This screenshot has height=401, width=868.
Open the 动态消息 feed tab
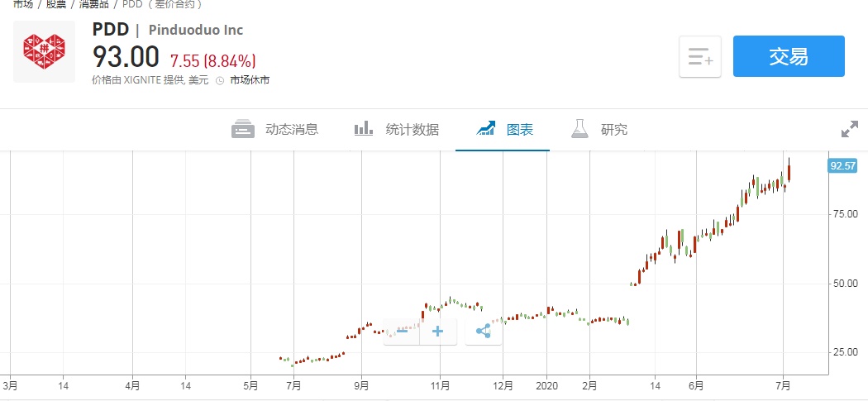(x=274, y=129)
